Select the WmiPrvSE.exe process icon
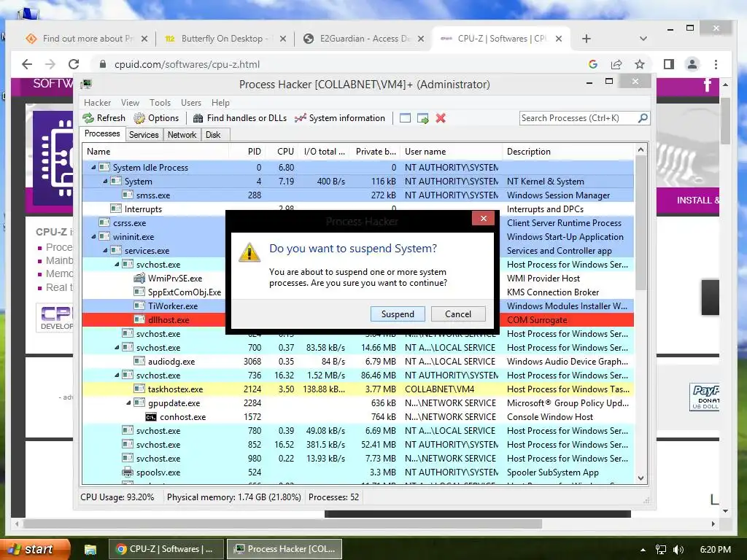The image size is (747, 560). [139, 278]
